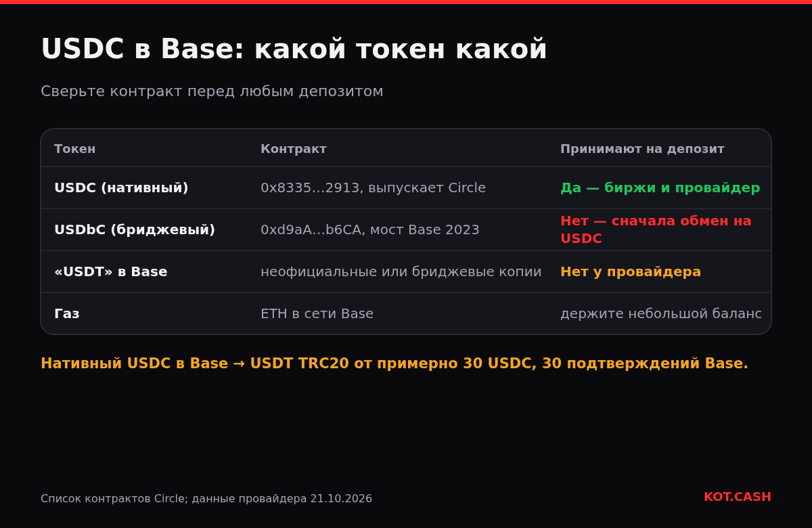Click the 'Принимают на депозит' column header

[642, 149]
